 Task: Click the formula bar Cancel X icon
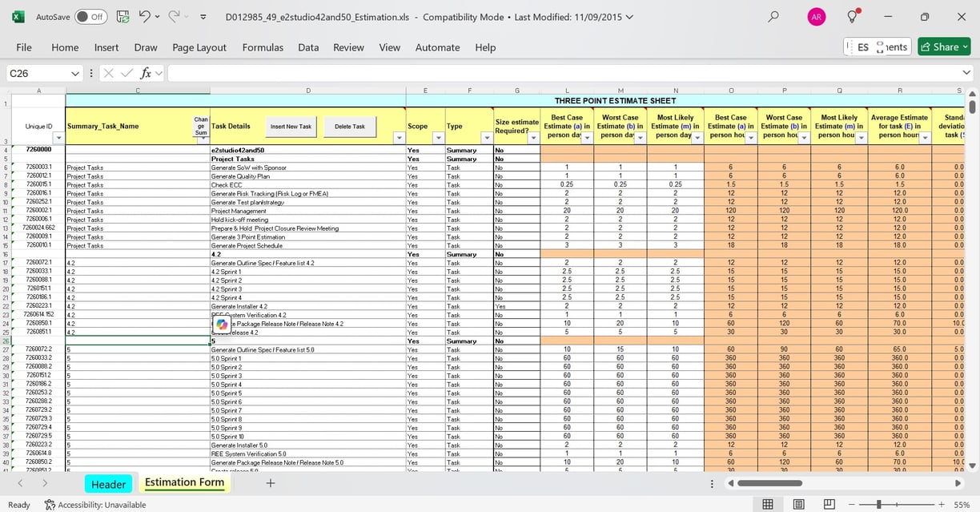coord(108,73)
